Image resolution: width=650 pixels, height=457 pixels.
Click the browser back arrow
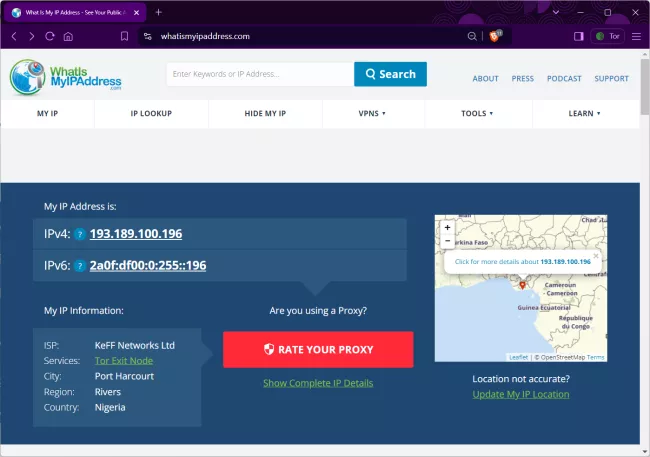(13, 36)
